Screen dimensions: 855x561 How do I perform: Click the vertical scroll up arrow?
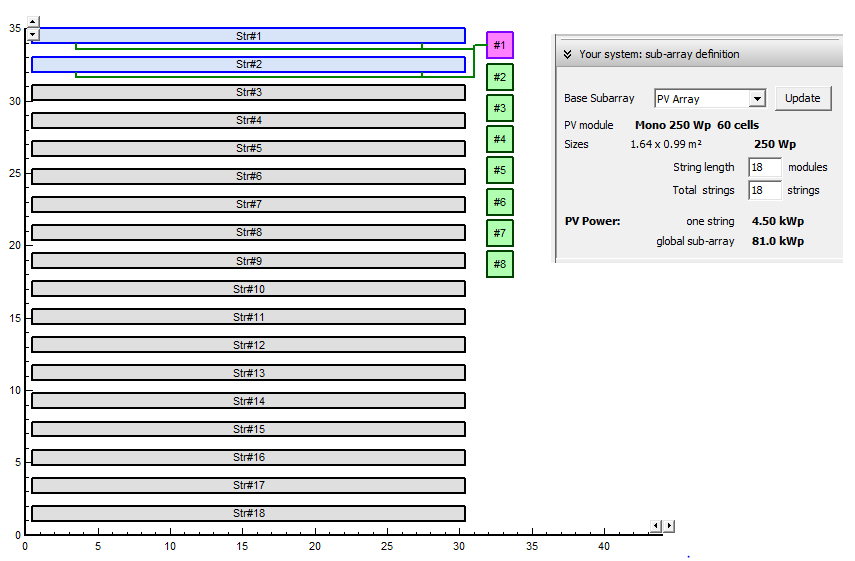tap(33, 22)
